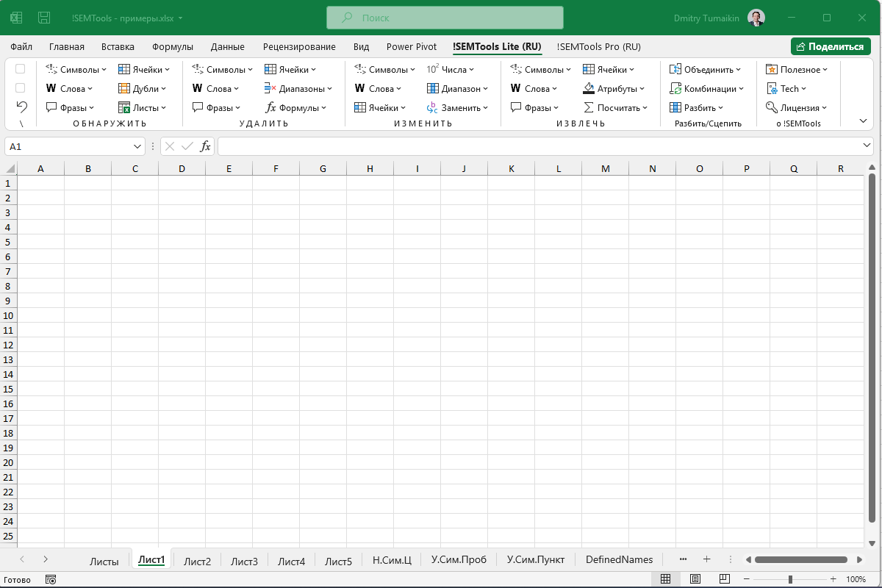Screen dimensions: 882x588
Task: Click the next sheet navigation arrow
Action: (x=46, y=559)
